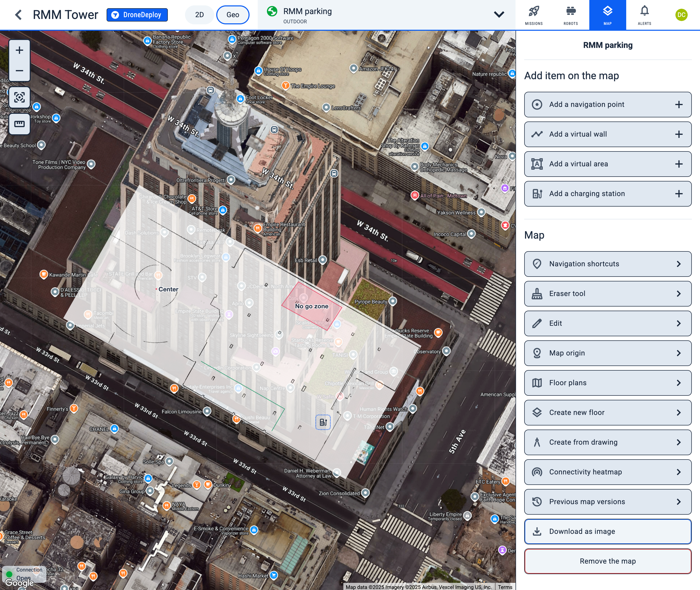Open Navigation shortcuts options
The width and height of the screenshot is (700, 590).
point(608,264)
